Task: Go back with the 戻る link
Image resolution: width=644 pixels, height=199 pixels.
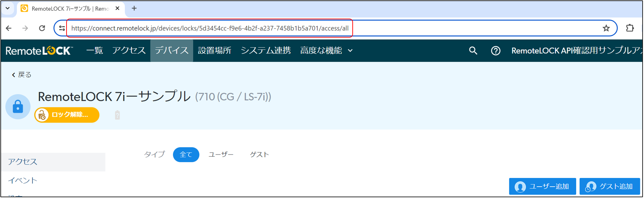Action: tap(21, 75)
